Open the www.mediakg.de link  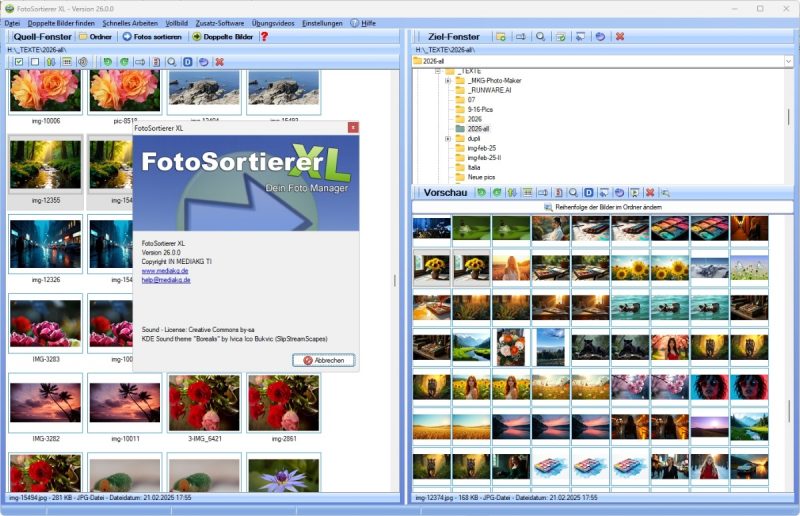[165, 271]
